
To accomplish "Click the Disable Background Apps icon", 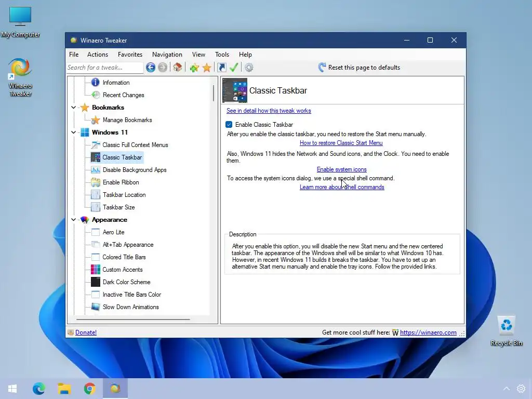I will 96,170.
